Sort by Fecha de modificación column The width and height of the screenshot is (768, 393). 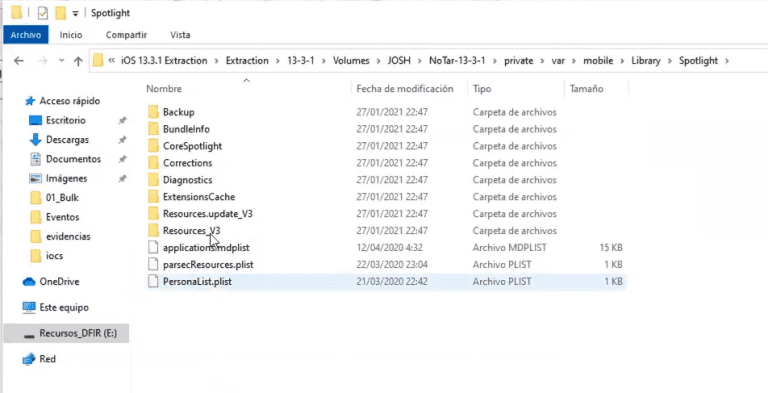pyautogui.click(x=405, y=89)
